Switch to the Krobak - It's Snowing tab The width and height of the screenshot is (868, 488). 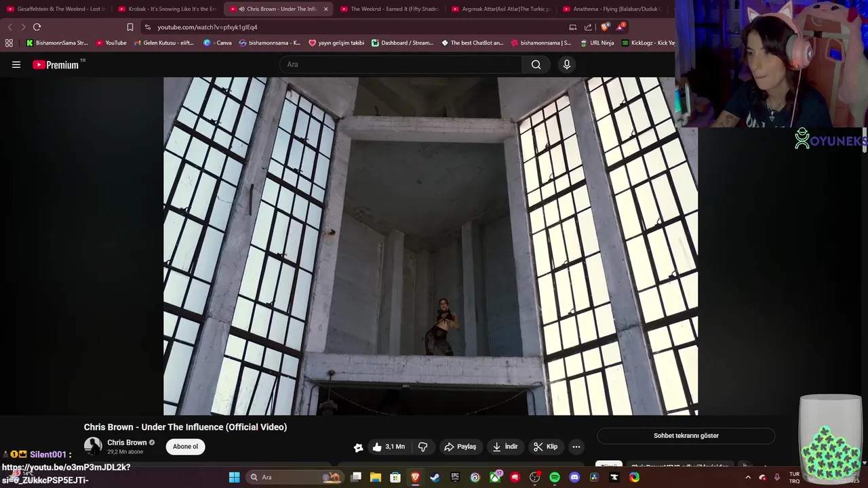[x=166, y=9]
